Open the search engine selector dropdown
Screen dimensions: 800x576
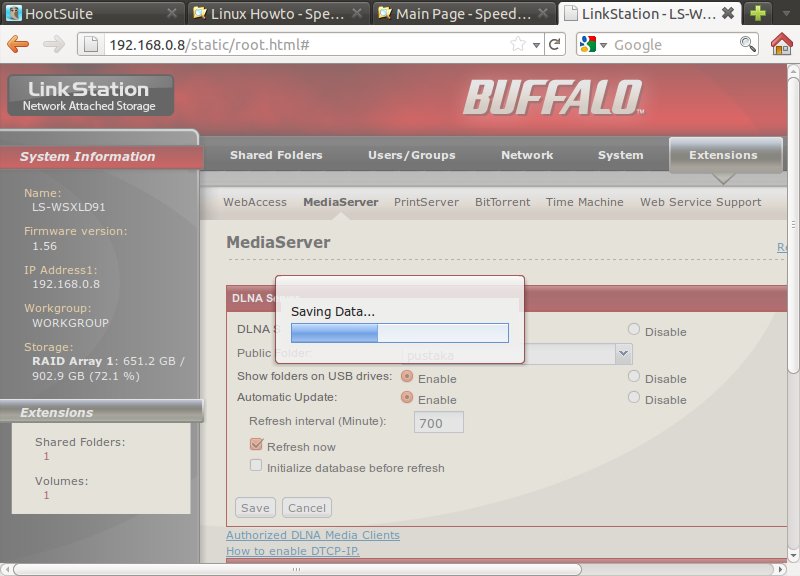[x=604, y=45]
